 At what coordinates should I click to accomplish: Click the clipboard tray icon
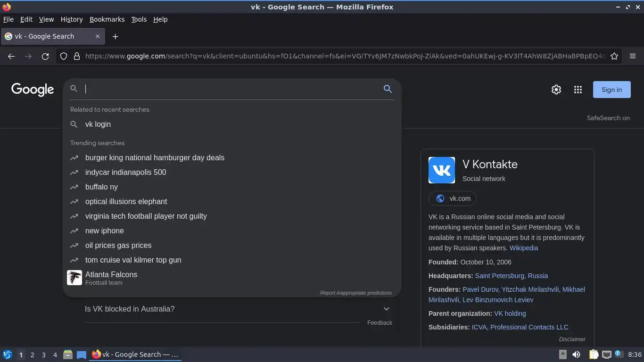coord(594,354)
